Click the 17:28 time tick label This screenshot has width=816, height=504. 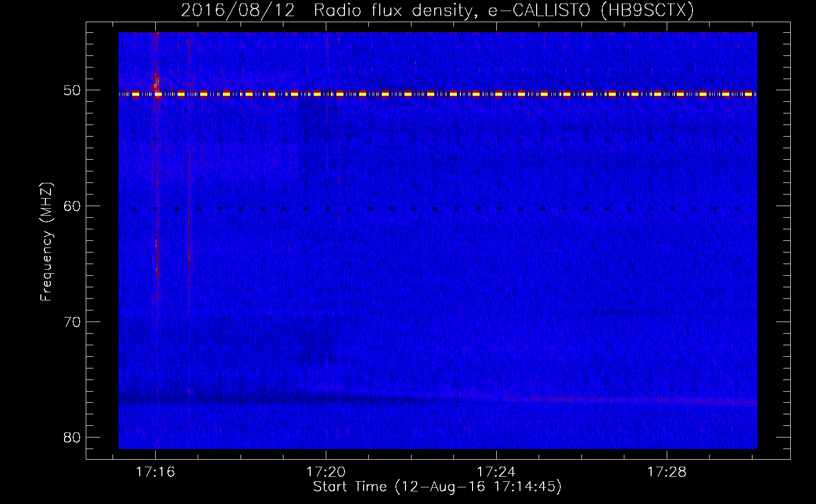pyautogui.click(x=667, y=472)
